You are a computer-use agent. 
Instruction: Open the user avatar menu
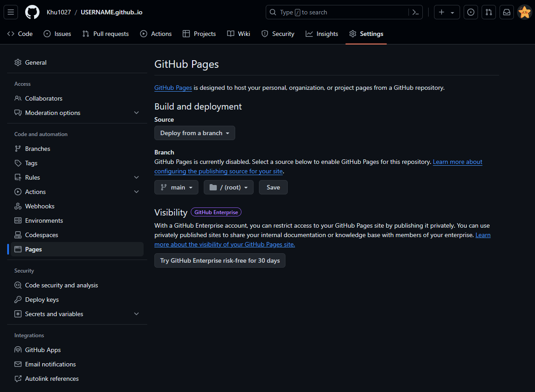(x=524, y=12)
